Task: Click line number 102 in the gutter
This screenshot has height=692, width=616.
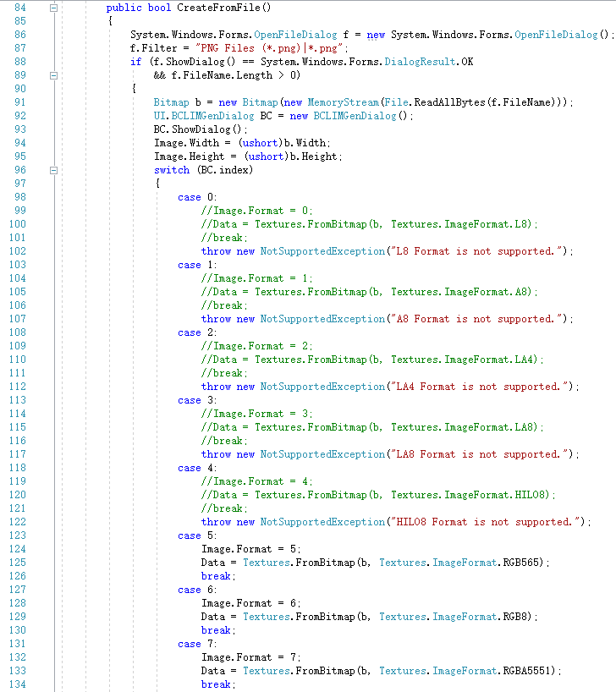Action: coord(18,251)
